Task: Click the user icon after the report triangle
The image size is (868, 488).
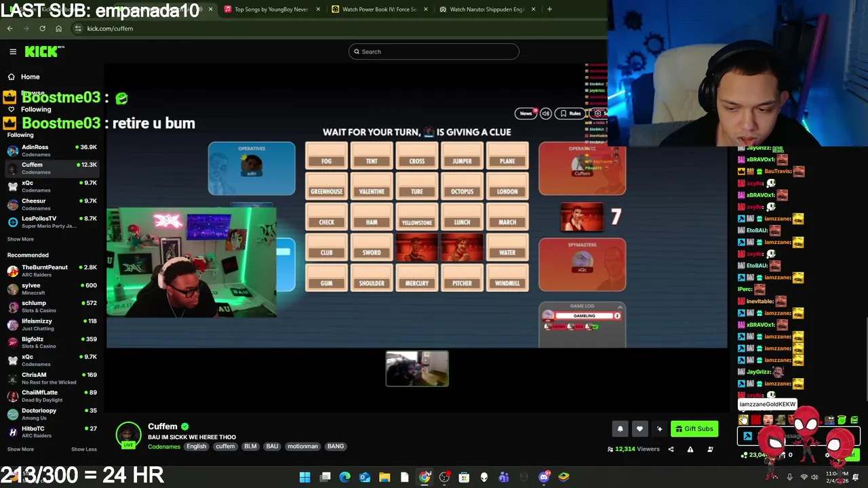Action: [x=710, y=449]
